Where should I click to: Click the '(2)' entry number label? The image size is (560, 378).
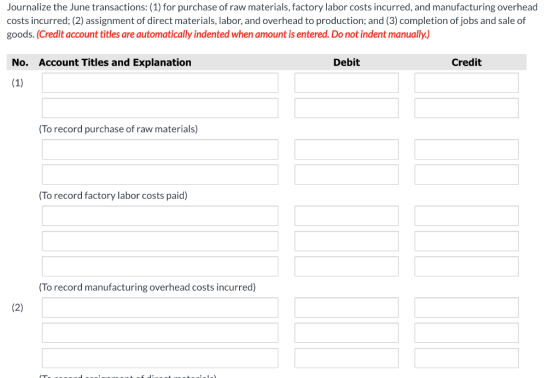pyautogui.click(x=18, y=308)
